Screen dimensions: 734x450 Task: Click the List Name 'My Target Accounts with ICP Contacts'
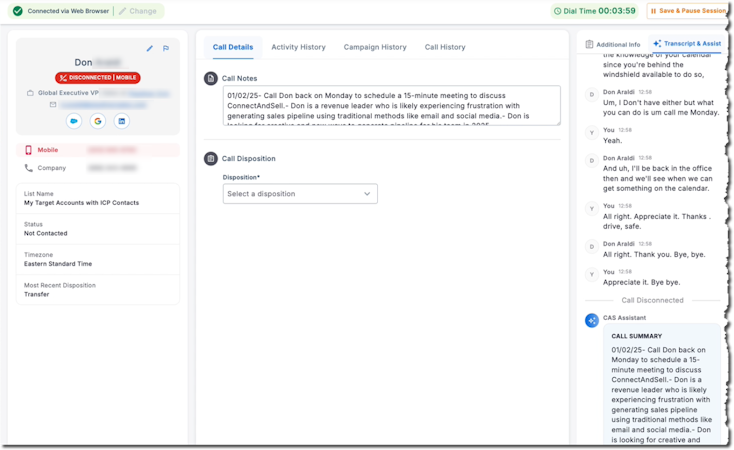[81, 203]
